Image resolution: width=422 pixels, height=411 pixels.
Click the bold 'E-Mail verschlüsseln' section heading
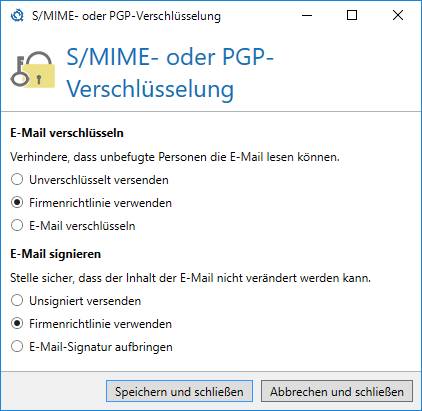[67, 133]
